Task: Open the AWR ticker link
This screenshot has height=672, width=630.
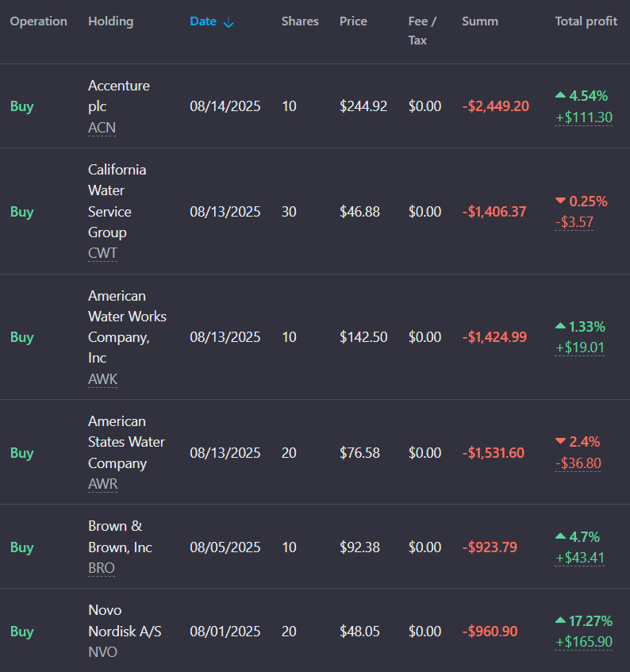Action: point(102,484)
